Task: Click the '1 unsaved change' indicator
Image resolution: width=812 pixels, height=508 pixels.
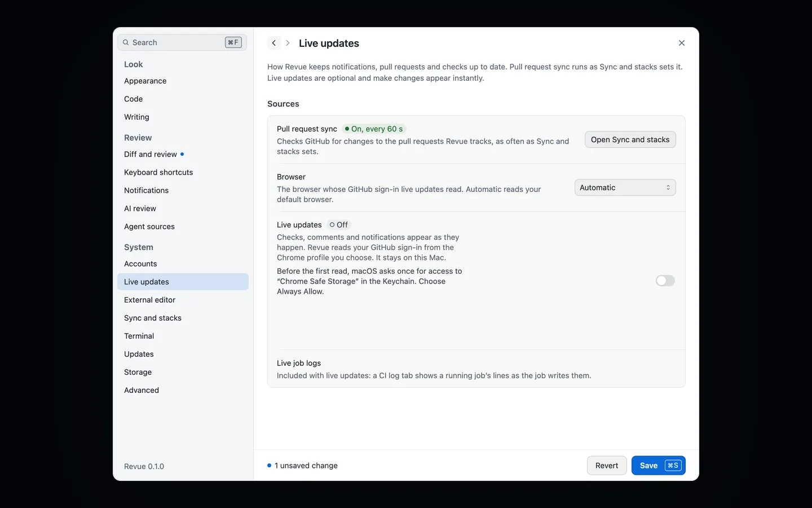Action: (302, 466)
